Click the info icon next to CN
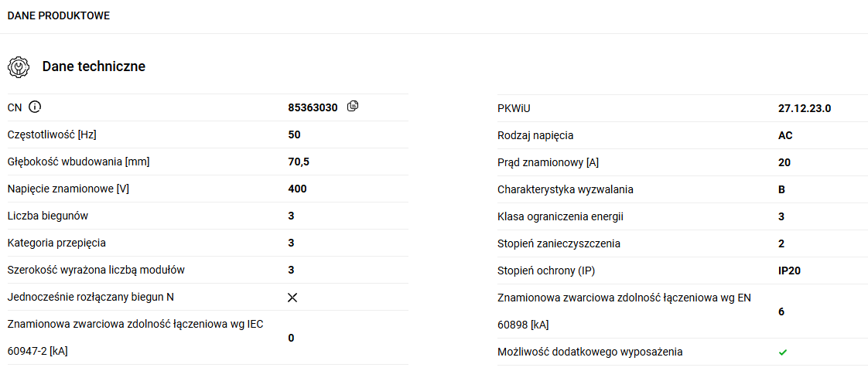 34,107
